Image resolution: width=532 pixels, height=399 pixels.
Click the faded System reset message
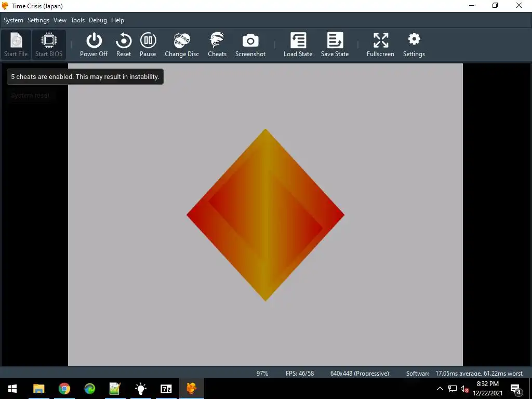click(30, 96)
